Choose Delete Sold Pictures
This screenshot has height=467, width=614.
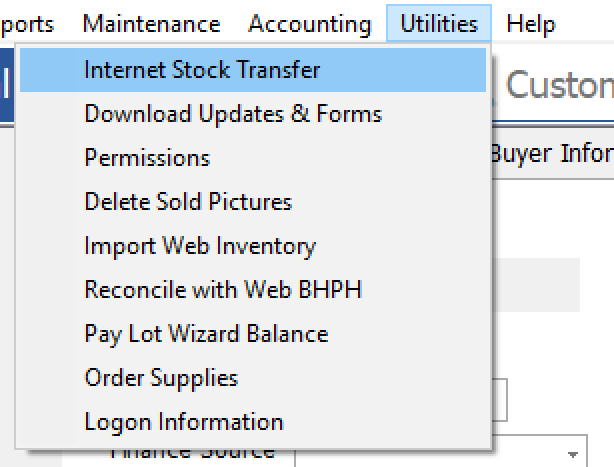coord(188,202)
